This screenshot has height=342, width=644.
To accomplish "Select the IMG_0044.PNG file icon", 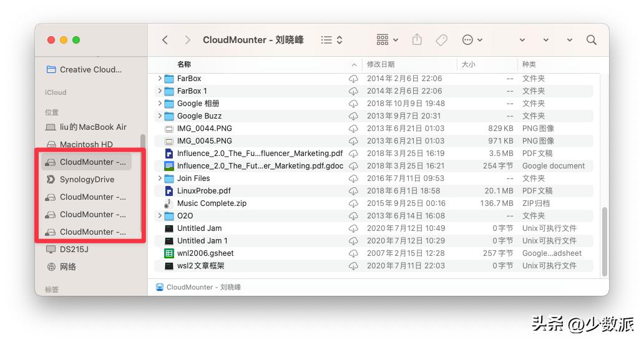I will click(169, 129).
